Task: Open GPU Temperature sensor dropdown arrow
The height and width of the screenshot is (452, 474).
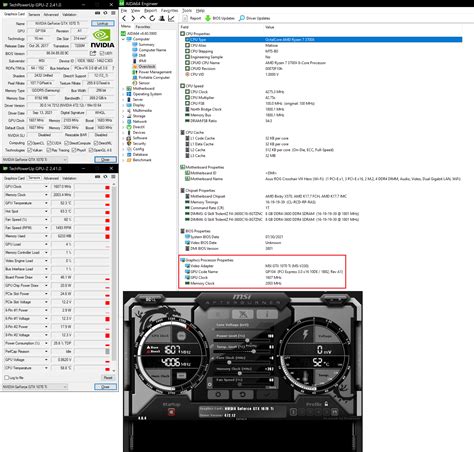Action: (46, 203)
